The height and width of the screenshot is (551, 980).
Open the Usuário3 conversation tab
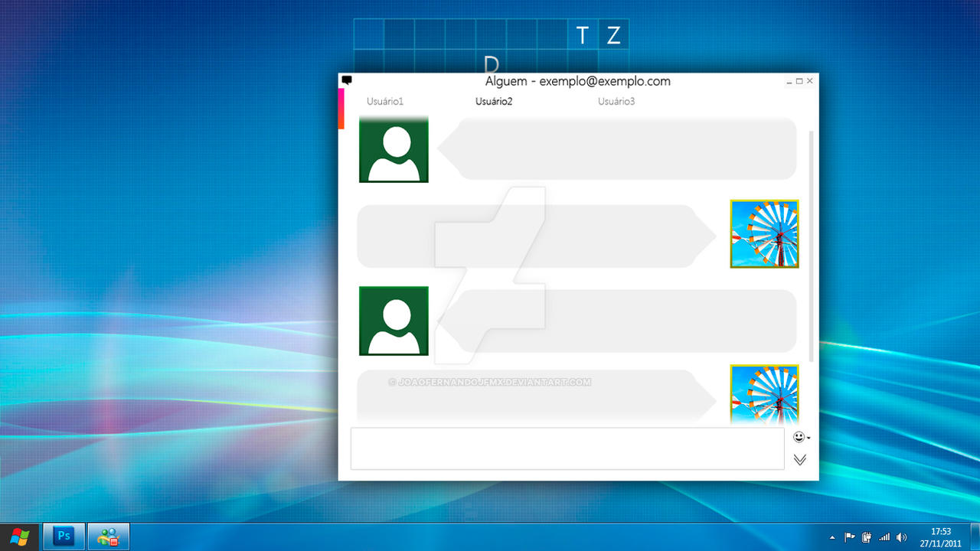(x=616, y=101)
